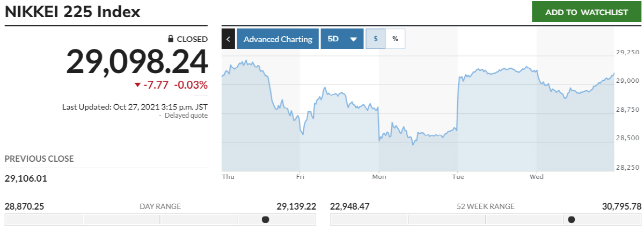This screenshot has height=230, width=644.
Task: Click the Fri label on chart axis
Action: (x=299, y=176)
